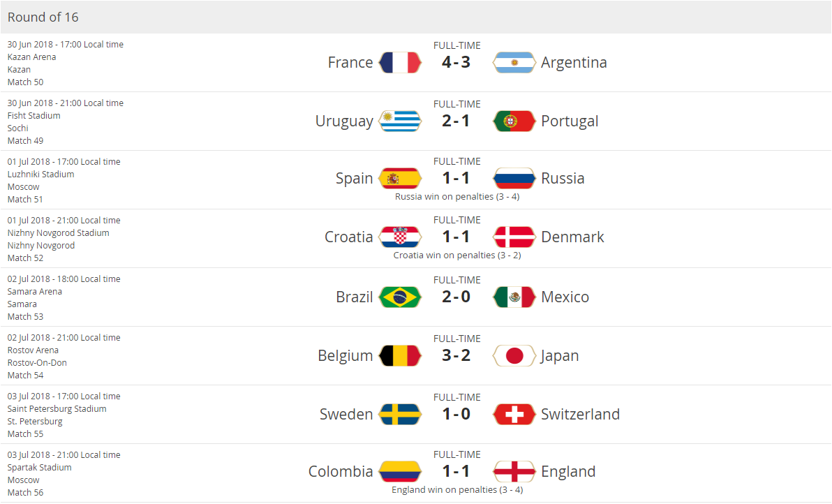Open the Denmark team name link
The height and width of the screenshot is (504, 832).
click(x=572, y=237)
